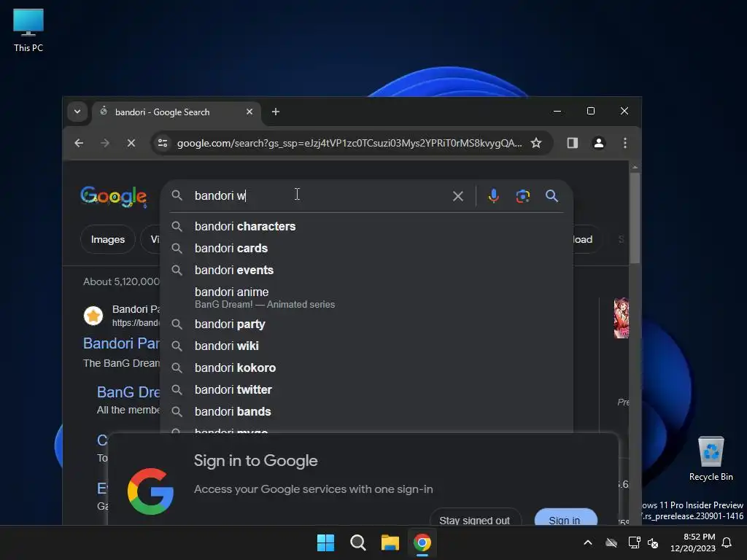This screenshot has width=747, height=560.
Task: Open the Recycle Bin desktop icon
Action: 711,459
